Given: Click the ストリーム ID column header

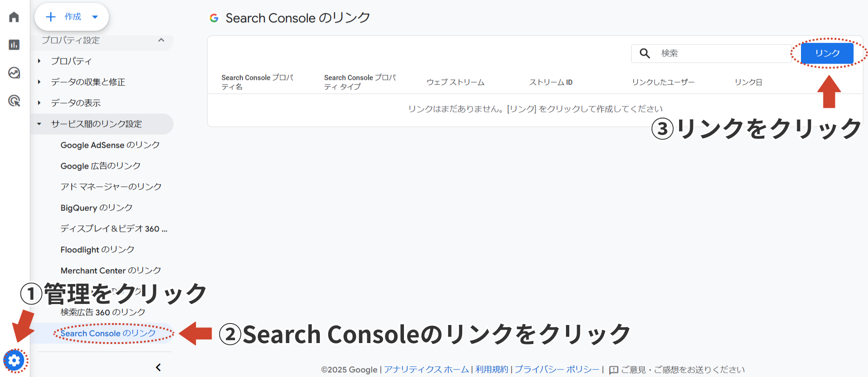Looking at the screenshot, I should [x=551, y=82].
